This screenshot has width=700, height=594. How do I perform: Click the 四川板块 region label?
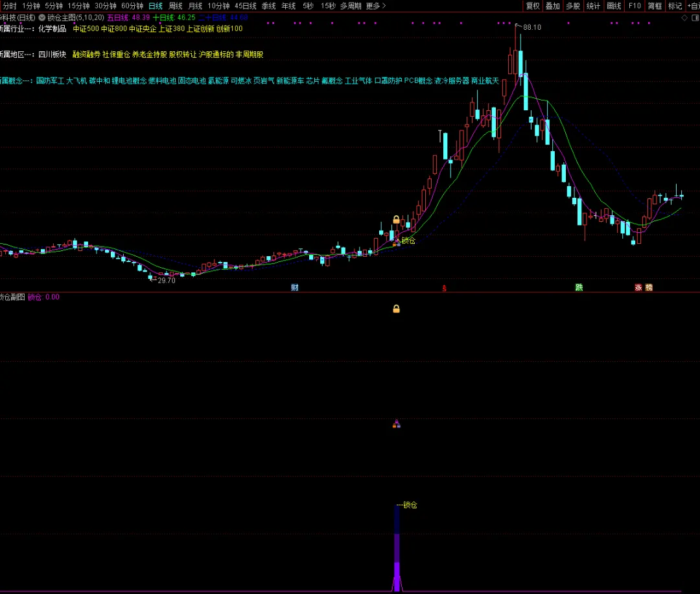tap(52, 54)
